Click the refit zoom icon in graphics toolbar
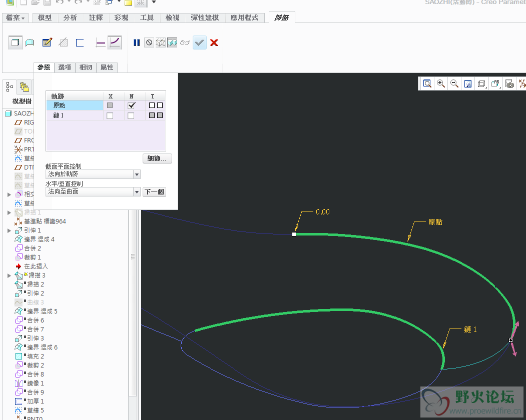 (427, 83)
